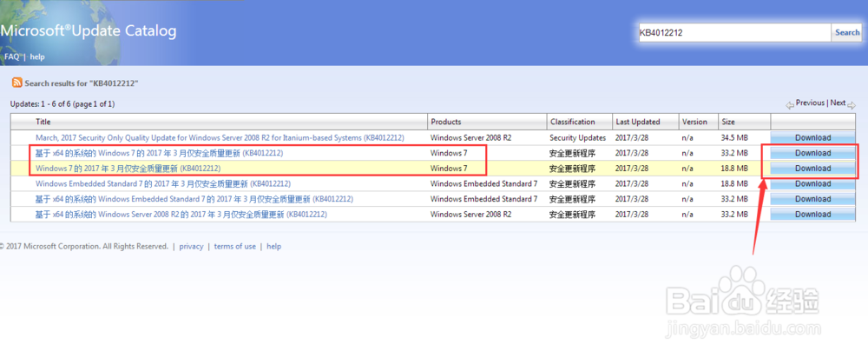Click the Microsoft Update Catalog title

(x=88, y=30)
